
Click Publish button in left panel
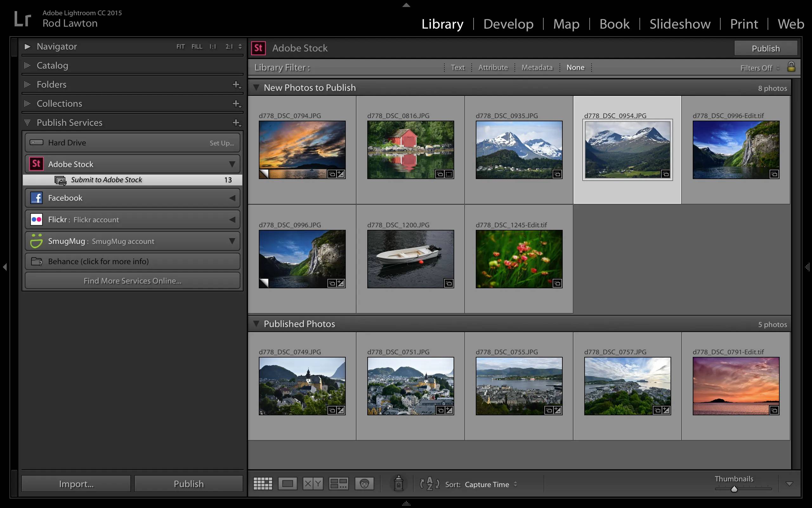(x=189, y=484)
